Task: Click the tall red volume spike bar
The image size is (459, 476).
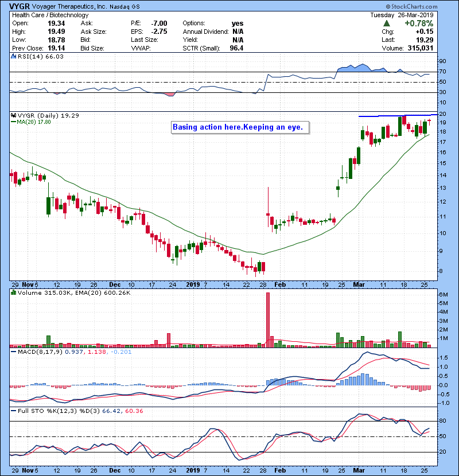Action: tap(268, 319)
